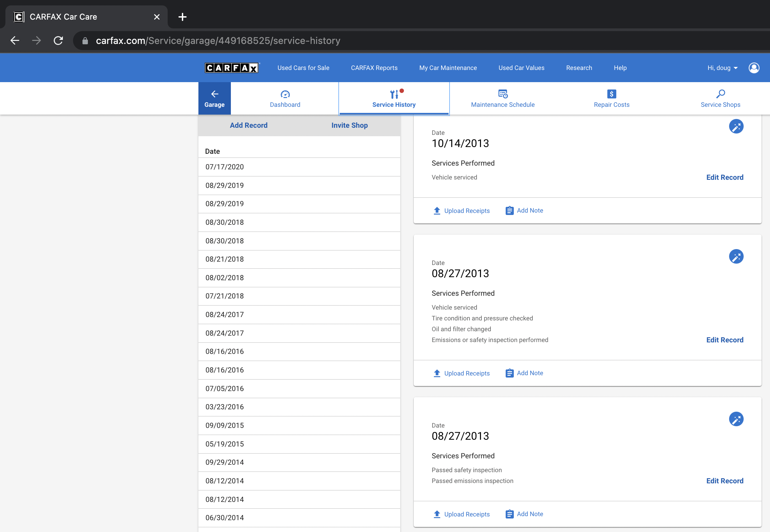
Task: Select the 05/19/2015 date row
Action: (x=299, y=444)
